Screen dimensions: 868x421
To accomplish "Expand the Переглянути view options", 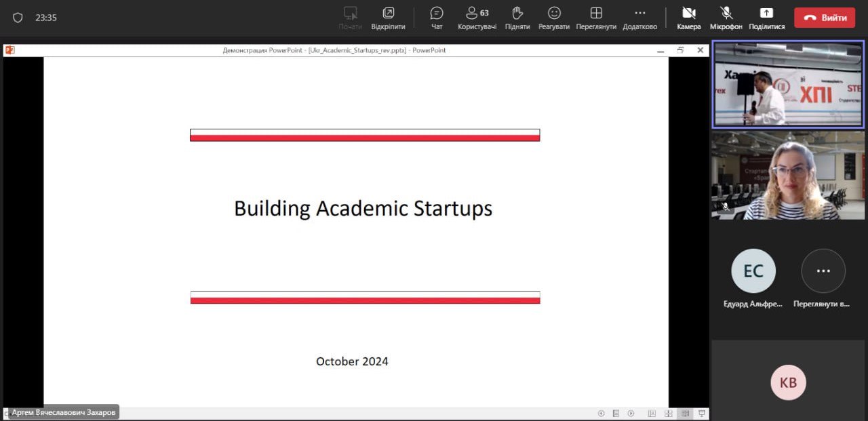I will click(x=596, y=18).
